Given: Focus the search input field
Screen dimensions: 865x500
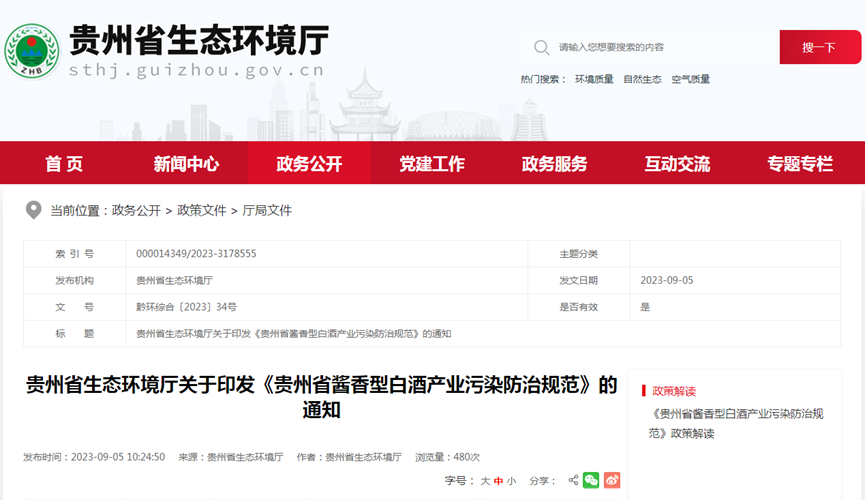Looking at the screenshot, I should pyautogui.click(x=660, y=47).
